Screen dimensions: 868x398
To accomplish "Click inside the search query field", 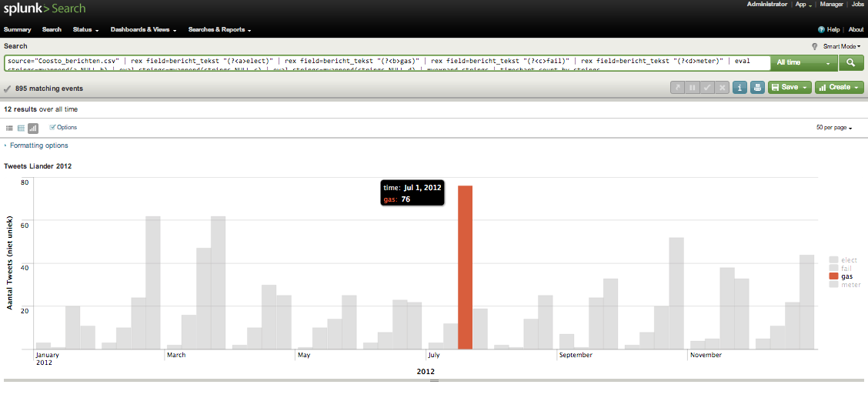I will pos(385,61).
